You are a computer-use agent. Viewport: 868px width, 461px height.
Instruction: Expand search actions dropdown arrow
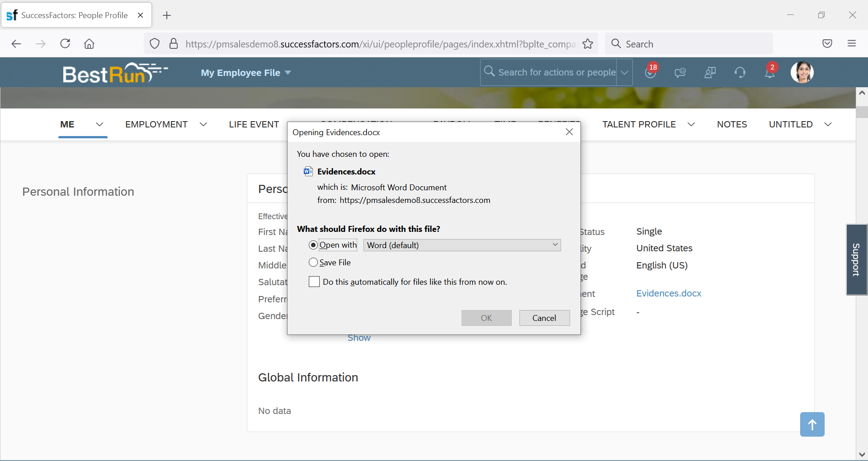(624, 72)
